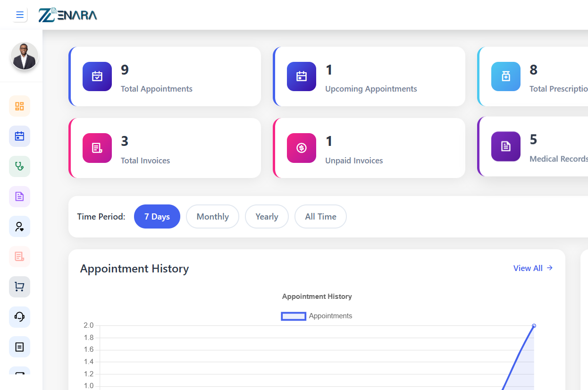Select the Monthly time period option
The height and width of the screenshot is (390, 588).
[212, 216]
